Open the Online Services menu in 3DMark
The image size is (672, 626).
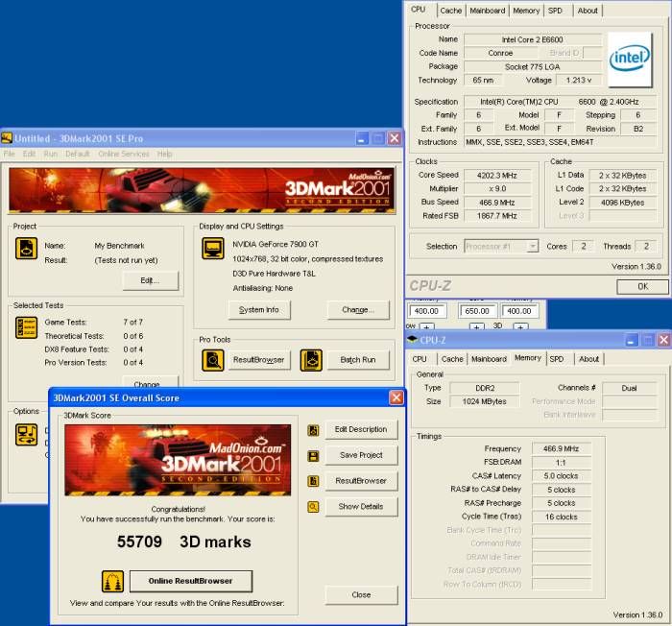coord(123,154)
